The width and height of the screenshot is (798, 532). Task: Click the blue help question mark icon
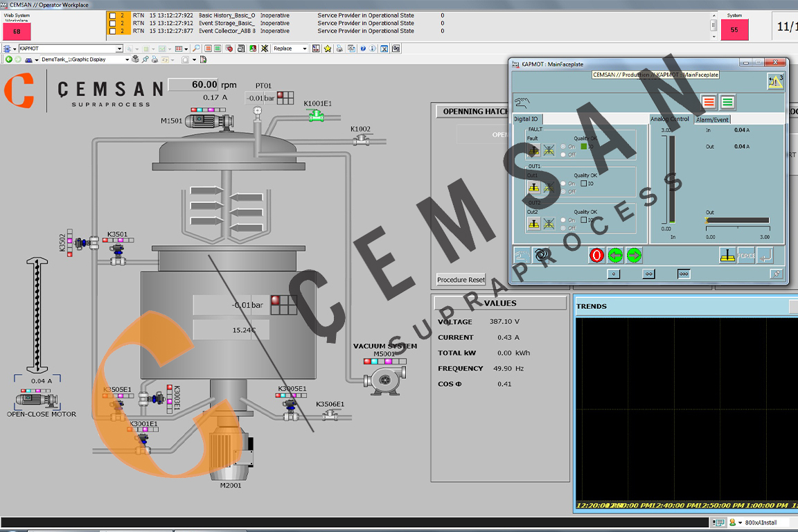pos(363,48)
